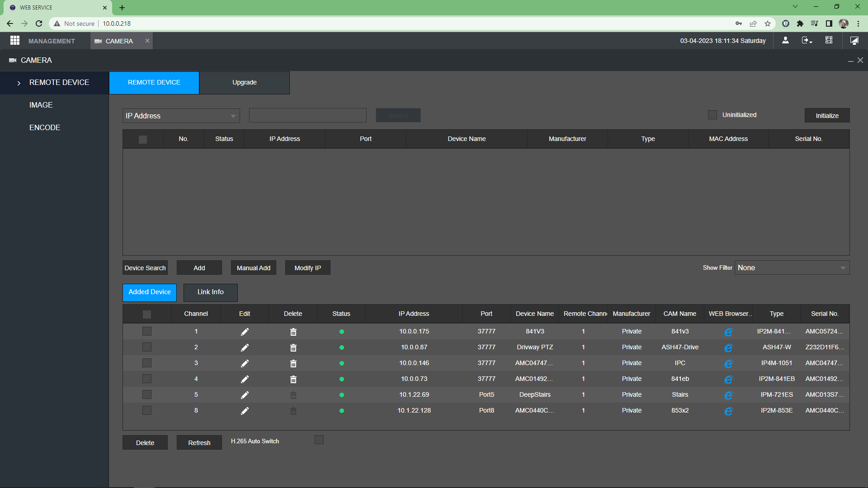
Task: Close the CAMERA tab with X
Action: [x=147, y=41]
